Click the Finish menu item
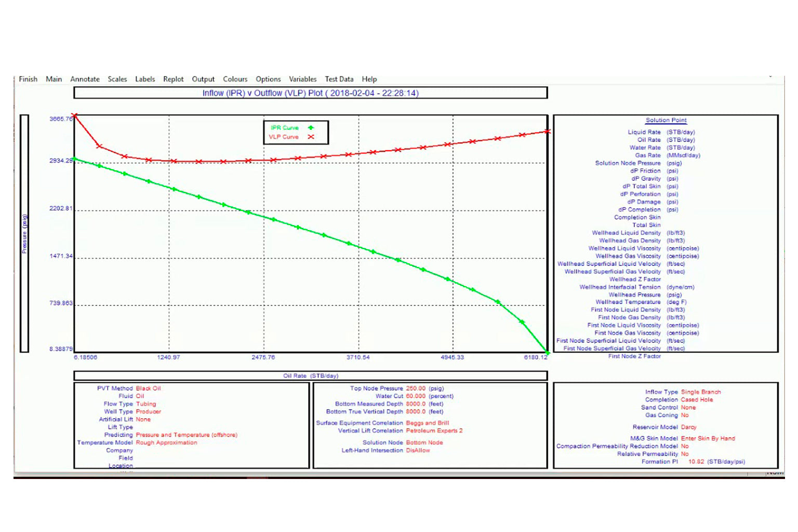Image resolution: width=798 pixels, height=532 pixels. coord(28,79)
